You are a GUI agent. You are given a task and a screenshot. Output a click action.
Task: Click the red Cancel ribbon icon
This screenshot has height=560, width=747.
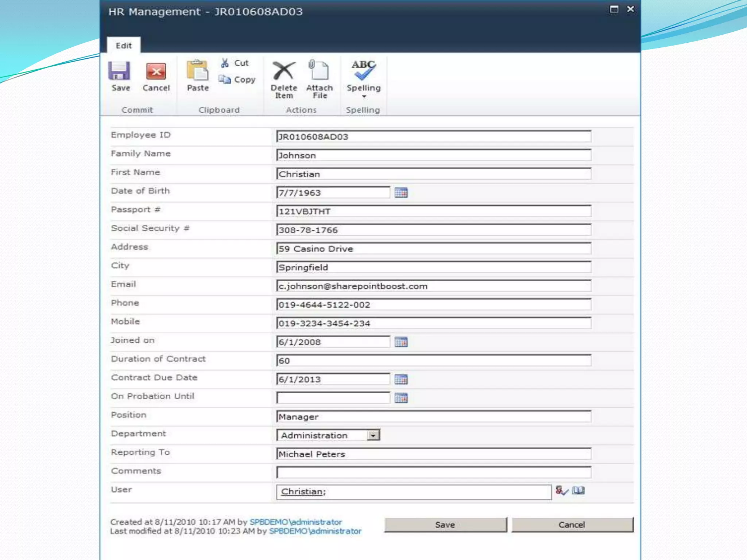(x=156, y=71)
